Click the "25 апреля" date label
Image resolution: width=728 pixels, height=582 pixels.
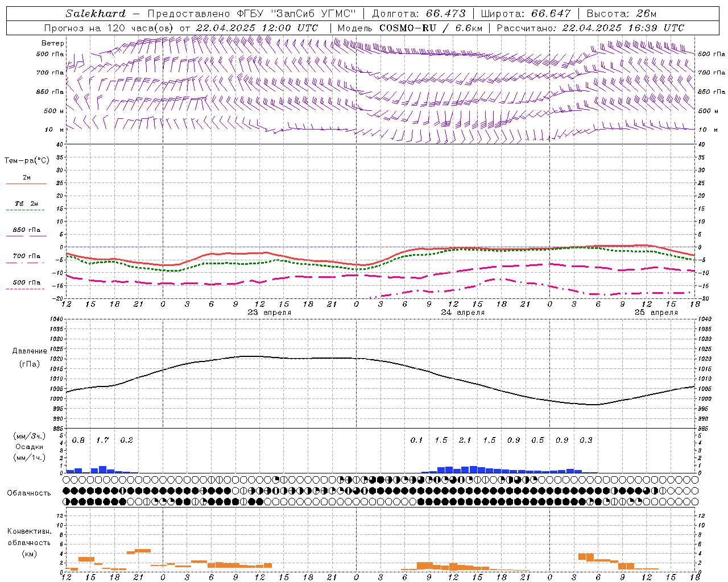pyautogui.click(x=656, y=313)
